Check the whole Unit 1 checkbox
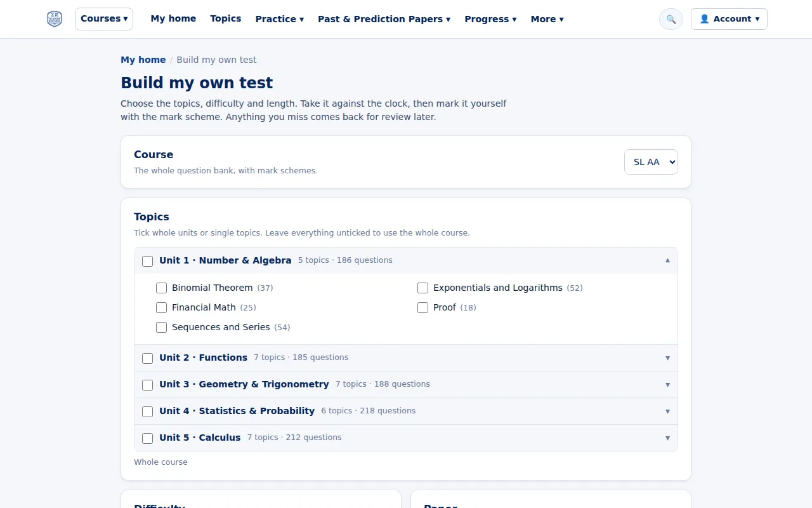Image resolution: width=812 pixels, height=508 pixels. (x=147, y=261)
